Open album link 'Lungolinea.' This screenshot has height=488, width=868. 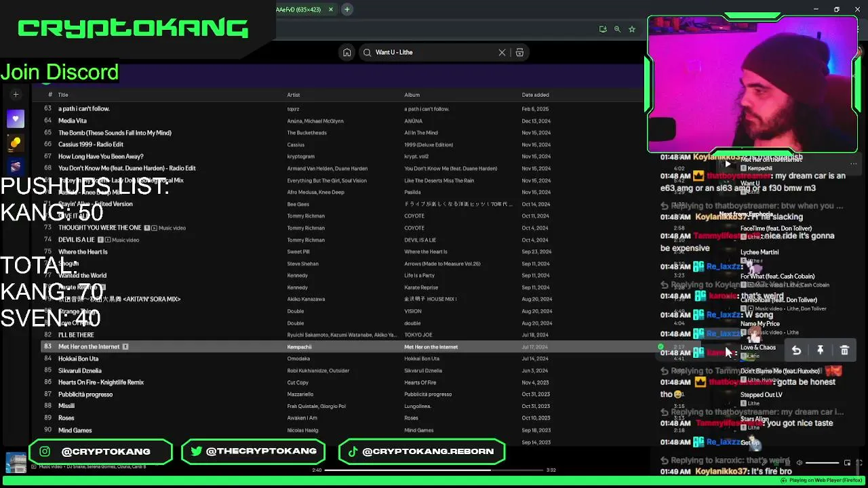point(418,406)
